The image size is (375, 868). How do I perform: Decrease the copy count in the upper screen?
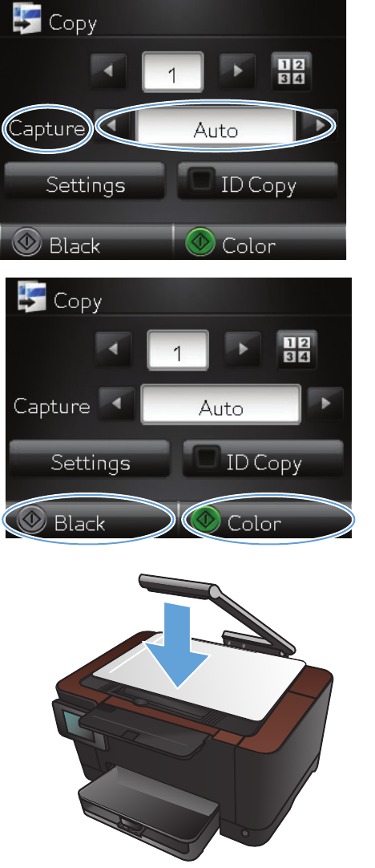(x=108, y=72)
